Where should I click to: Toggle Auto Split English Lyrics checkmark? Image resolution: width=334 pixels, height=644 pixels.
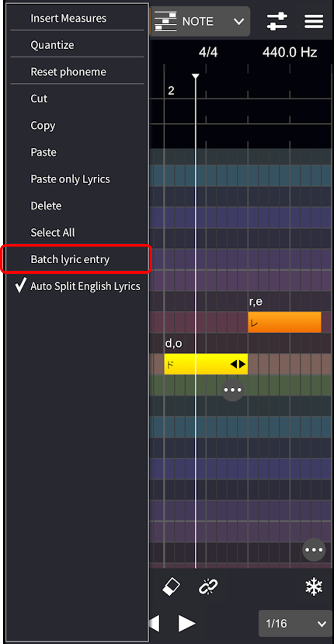pos(21,286)
